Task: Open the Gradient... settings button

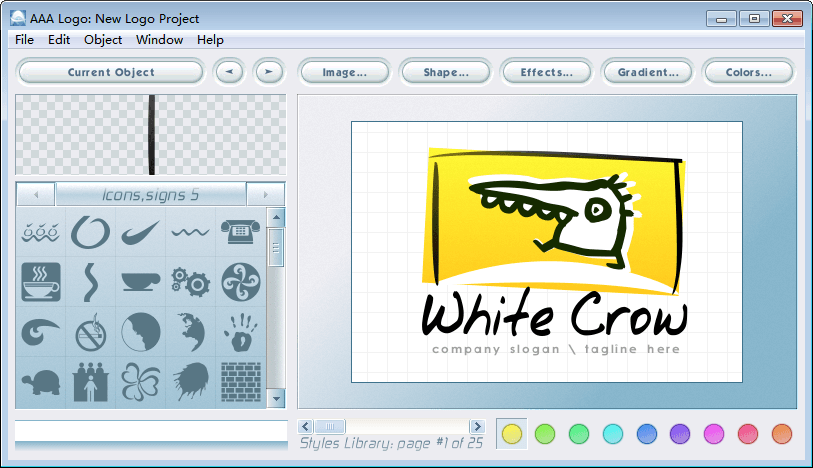Action: 647,72
